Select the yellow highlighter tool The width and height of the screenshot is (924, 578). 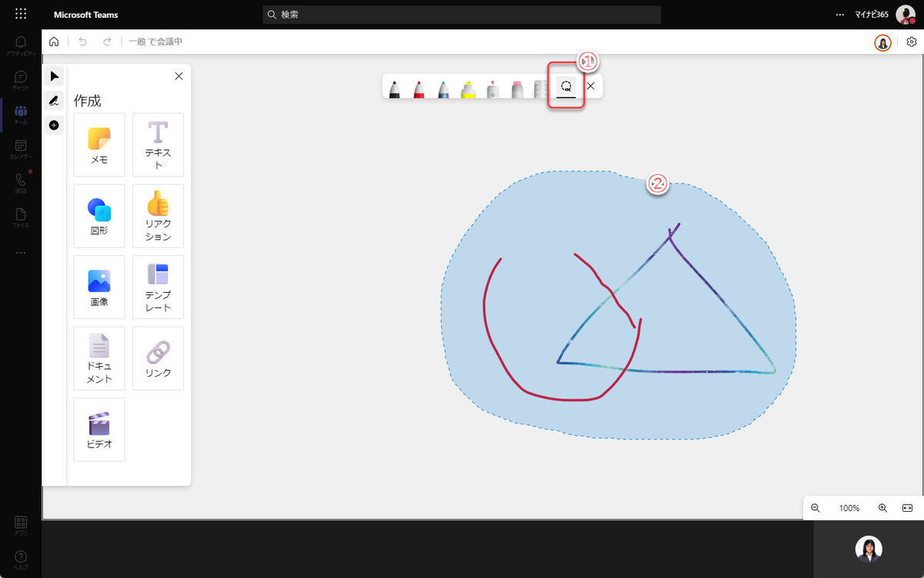[x=467, y=88]
